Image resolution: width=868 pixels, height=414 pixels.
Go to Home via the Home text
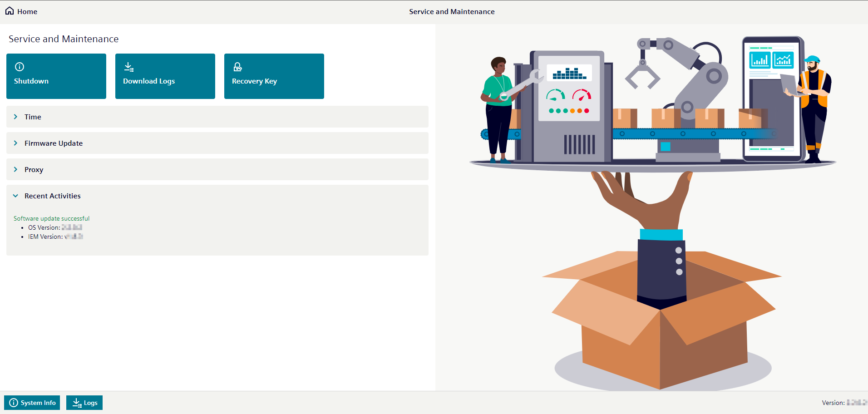[27, 12]
